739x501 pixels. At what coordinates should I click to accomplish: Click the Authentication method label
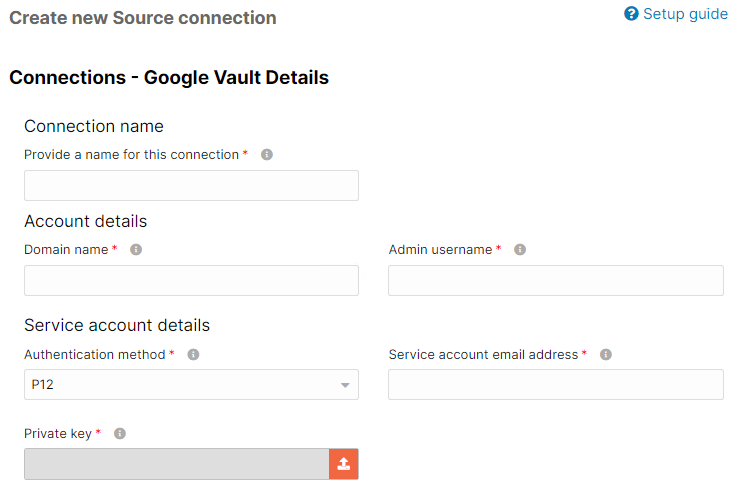(95, 354)
